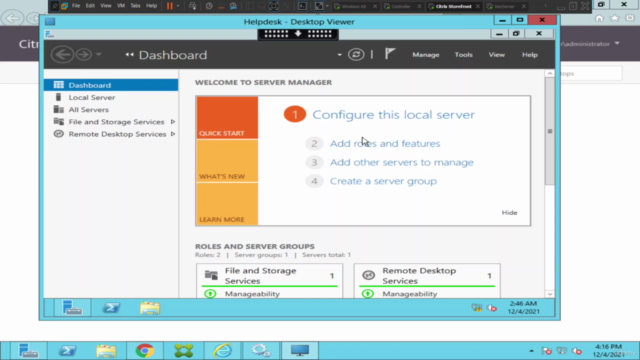The height and width of the screenshot is (360, 640).
Task: Open Server Manager from the host taskbar
Action: click(x=28, y=351)
